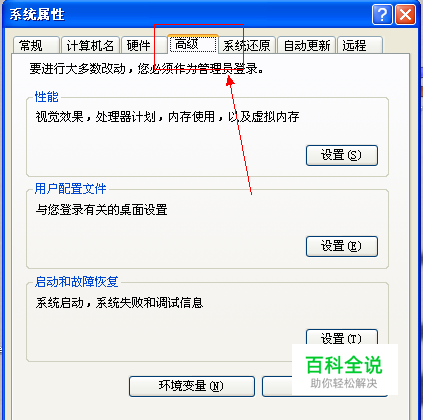Image resolution: width=423 pixels, height=420 pixels.
Task: Open 设置(T) for startup and recovery
Action: 342,337
